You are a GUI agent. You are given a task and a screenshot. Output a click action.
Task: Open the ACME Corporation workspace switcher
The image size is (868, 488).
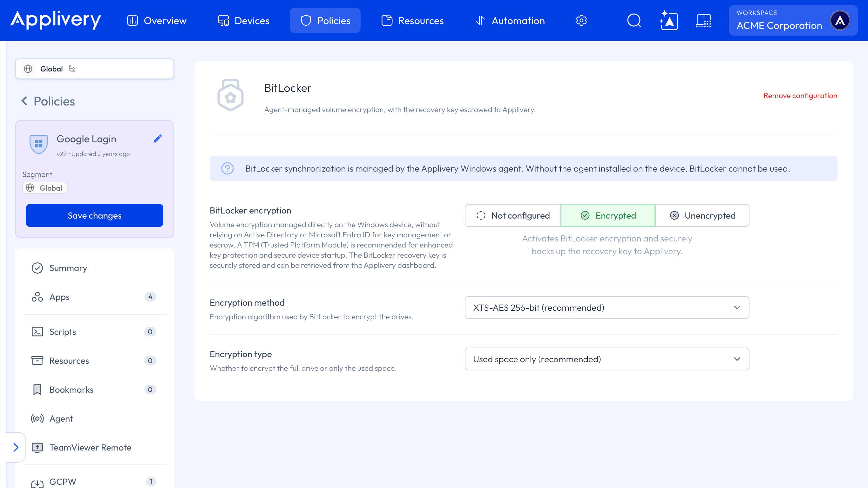pyautogui.click(x=793, y=21)
